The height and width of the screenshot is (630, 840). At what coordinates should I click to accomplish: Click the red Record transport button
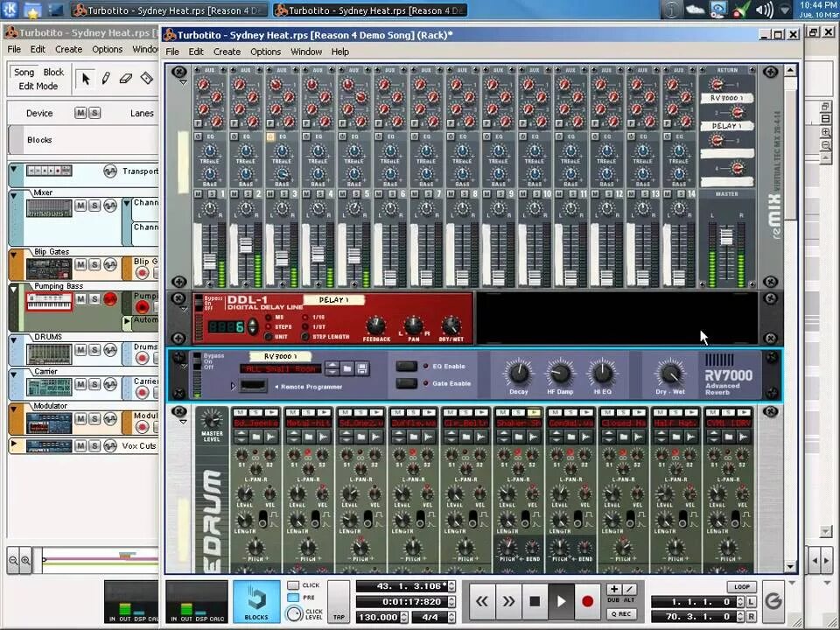coord(587,601)
